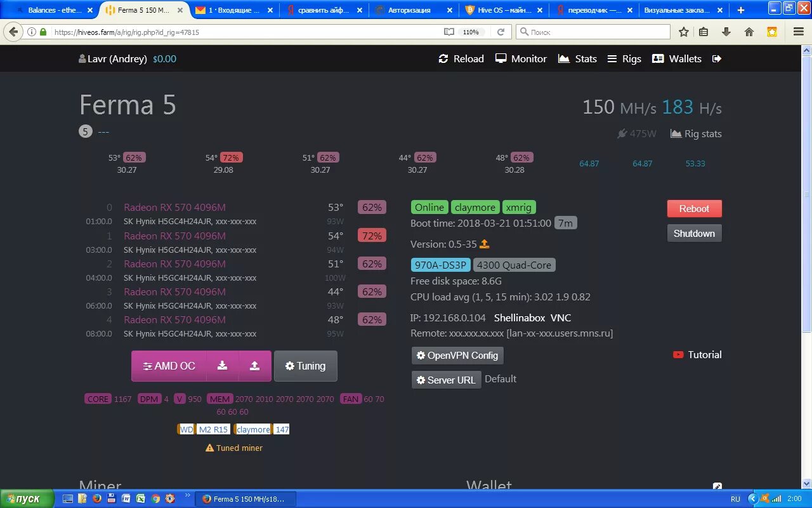Open Shellinabox remote terminal

[x=520, y=317]
